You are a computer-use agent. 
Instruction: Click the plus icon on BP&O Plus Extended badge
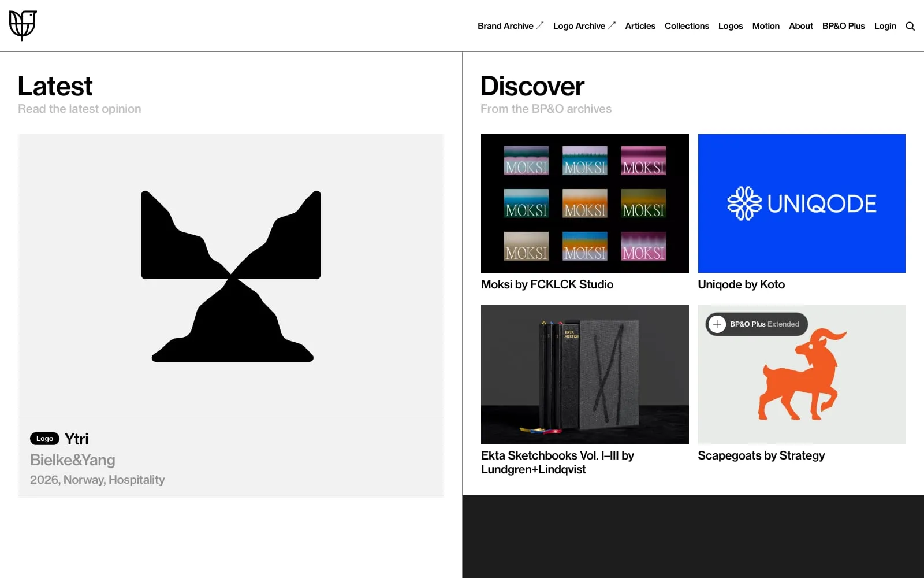[717, 324]
